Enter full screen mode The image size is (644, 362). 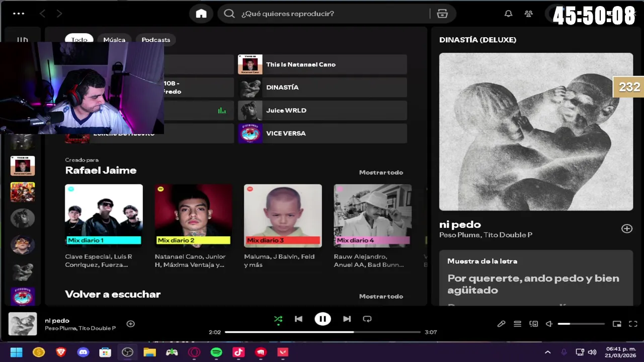(633, 324)
